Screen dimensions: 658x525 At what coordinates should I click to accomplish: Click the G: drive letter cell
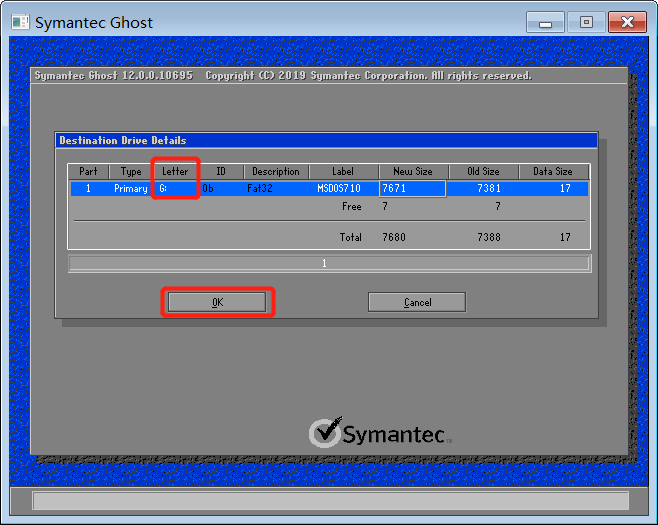163,188
